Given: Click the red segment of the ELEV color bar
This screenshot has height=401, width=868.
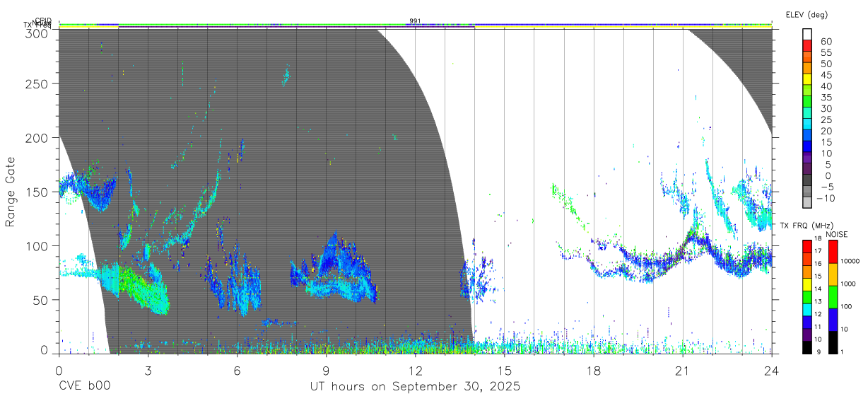Looking at the screenshot, I should 807,46.
